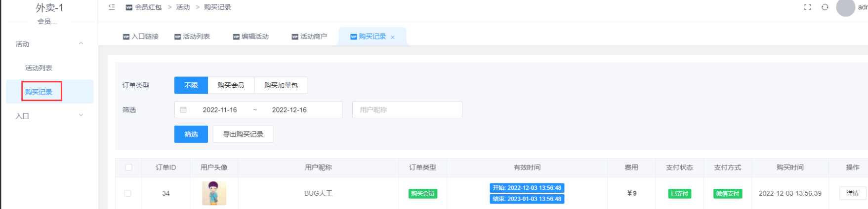Switch to 活动列表 tab
868x209 pixels.
tap(192, 36)
